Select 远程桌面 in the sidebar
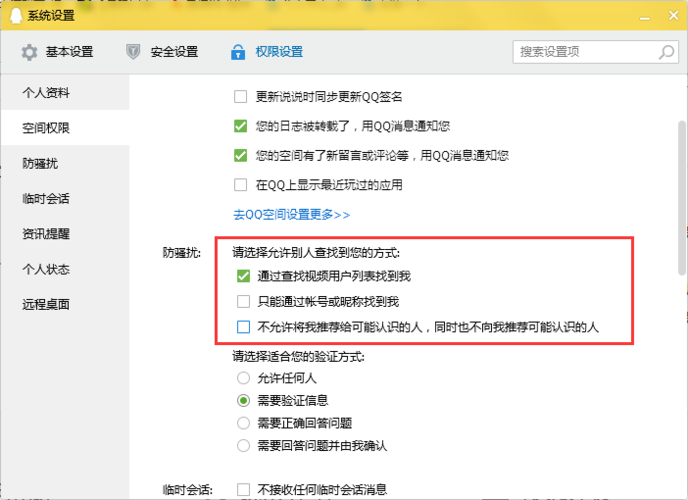The height and width of the screenshot is (500, 688). click(x=65, y=304)
